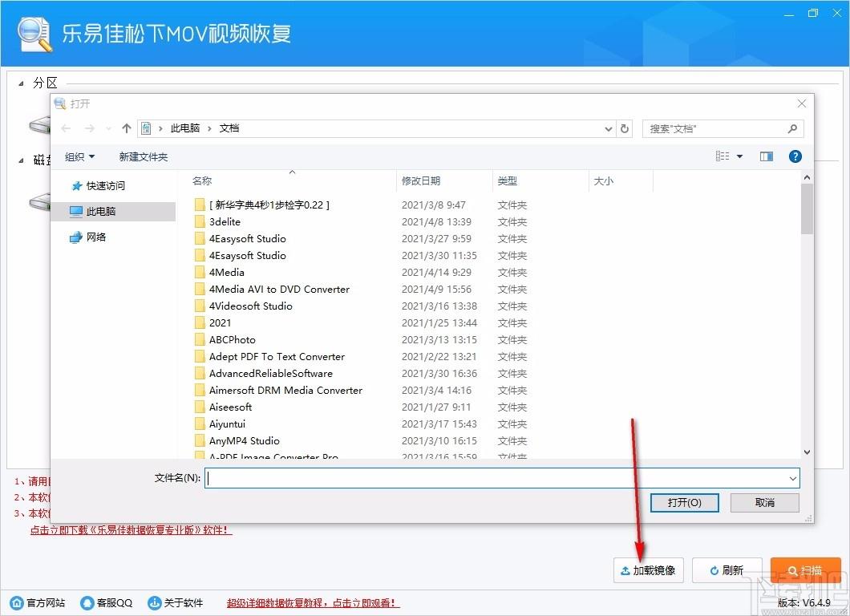The width and height of the screenshot is (850, 616).
Task: Open the 组织 menu
Action: pyautogui.click(x=79, y=156)
